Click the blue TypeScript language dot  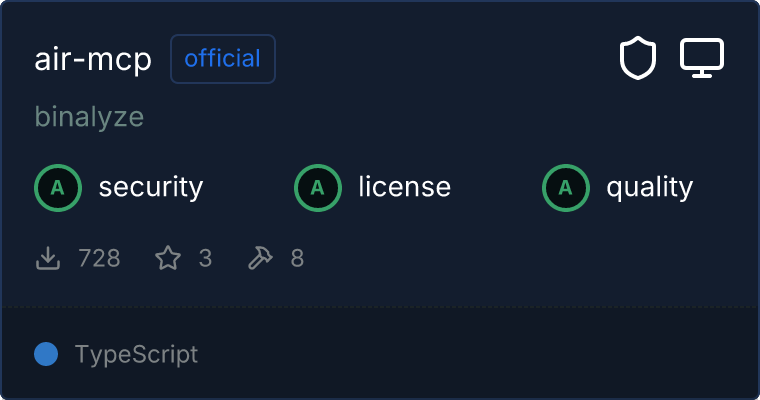(46, 354)
